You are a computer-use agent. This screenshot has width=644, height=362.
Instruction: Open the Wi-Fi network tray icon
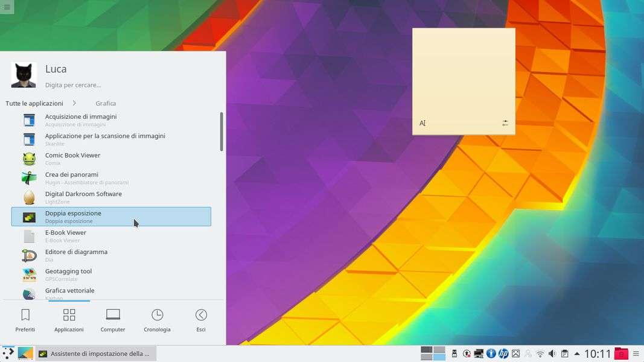[540, 354]
